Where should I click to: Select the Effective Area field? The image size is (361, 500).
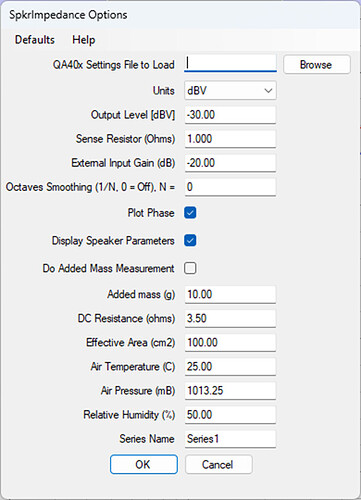pyautogui.click(x=230, y=342)
